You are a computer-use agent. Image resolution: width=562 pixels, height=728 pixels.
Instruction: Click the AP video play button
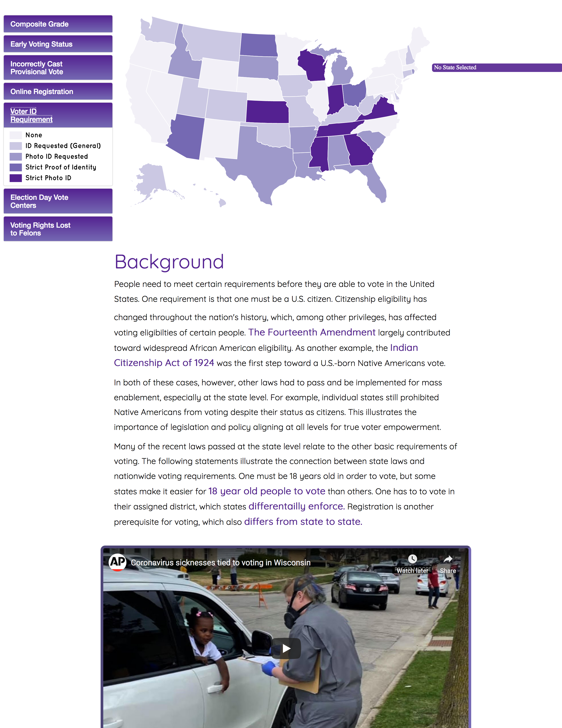[x=286, y=648]
